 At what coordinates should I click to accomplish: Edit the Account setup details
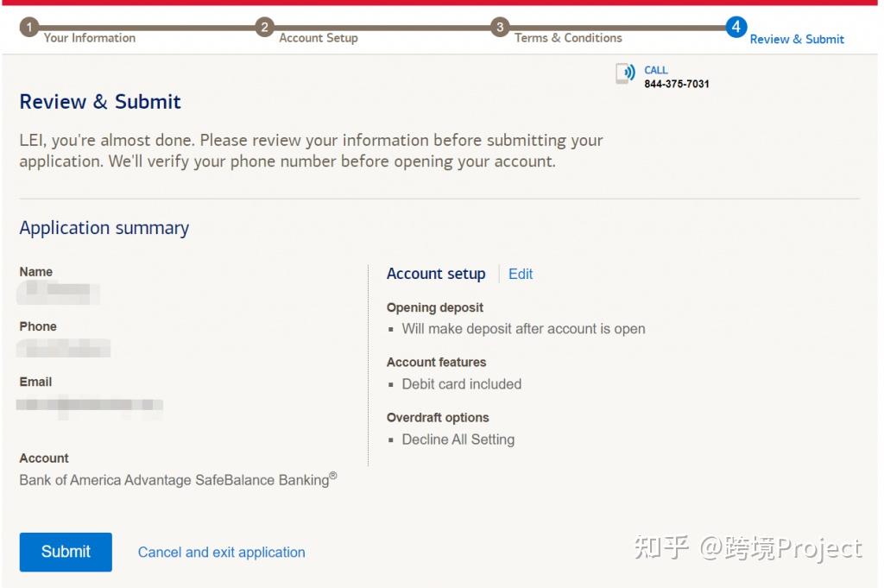click(x=521, y=274)
